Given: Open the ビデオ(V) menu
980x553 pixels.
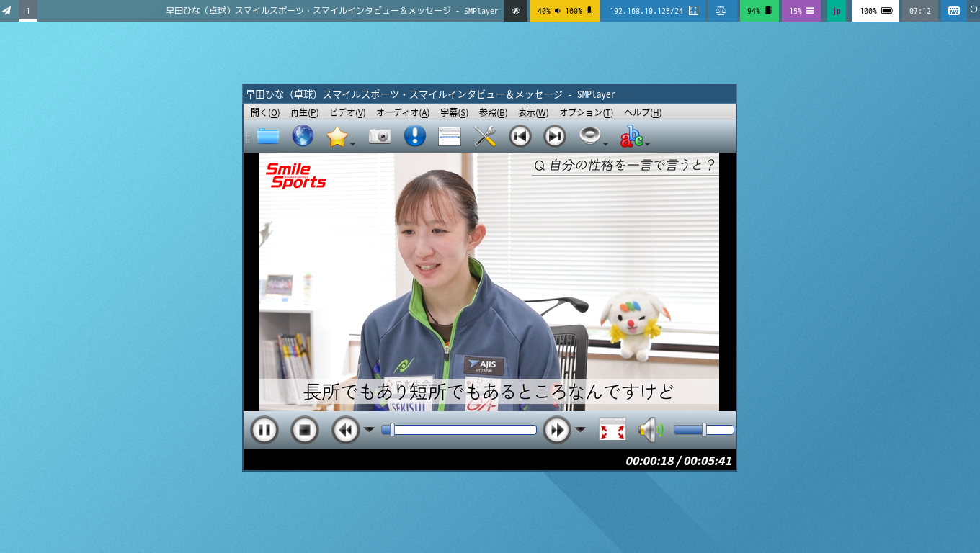Looking at the screenshot, I should 347,112.
